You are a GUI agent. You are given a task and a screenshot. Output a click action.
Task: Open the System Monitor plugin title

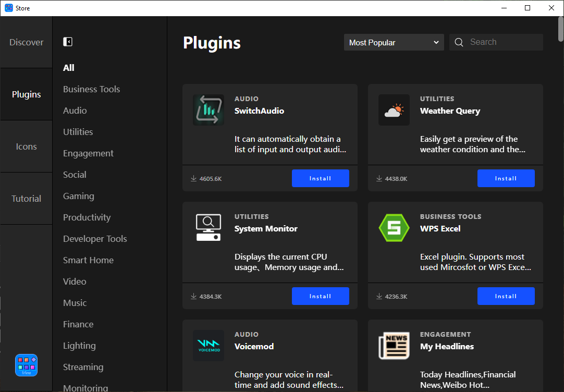pos(266,229)
